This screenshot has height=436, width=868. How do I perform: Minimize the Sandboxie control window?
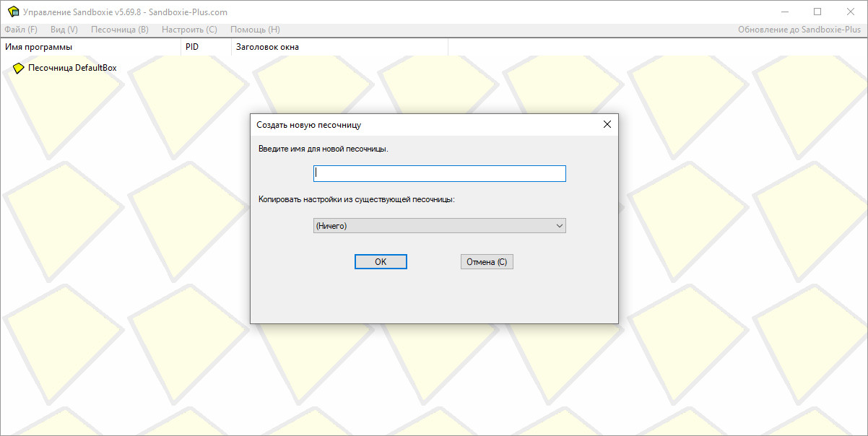[785, 12]
